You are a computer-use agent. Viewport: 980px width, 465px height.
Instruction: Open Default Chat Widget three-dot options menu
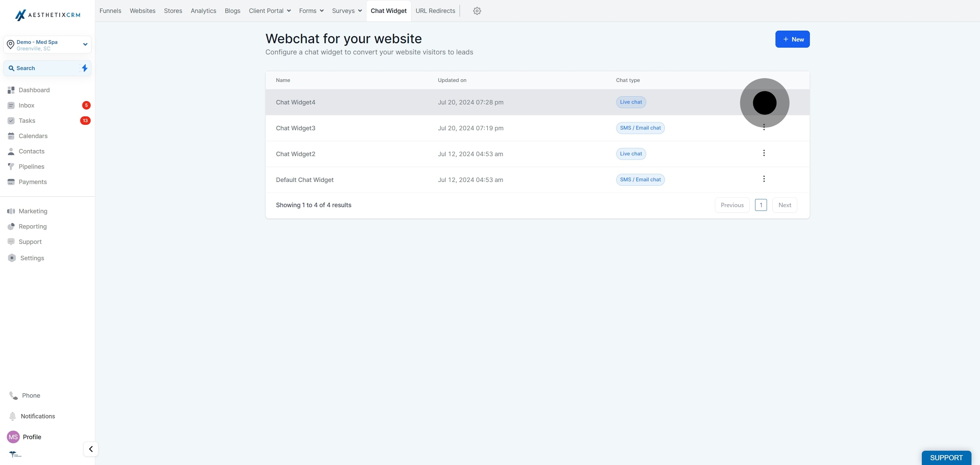tap(764, 179)
